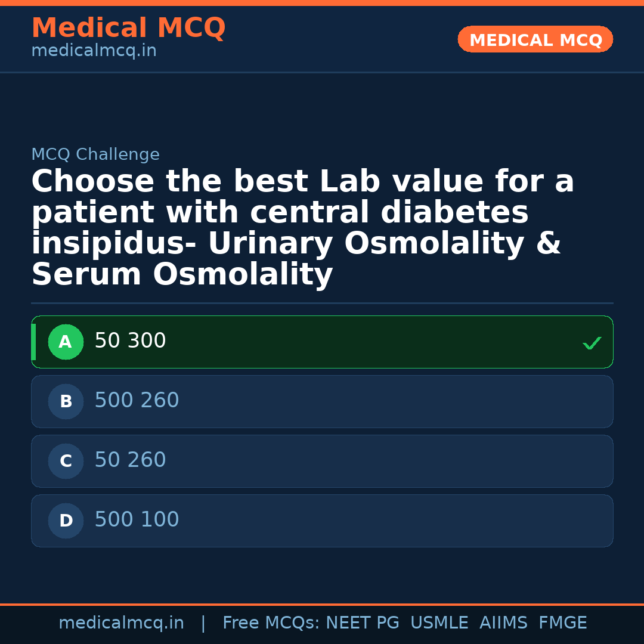Open the Medical MCQ header title
The height and width of the screenshot is (644, 644).
(x=128, y=28)
